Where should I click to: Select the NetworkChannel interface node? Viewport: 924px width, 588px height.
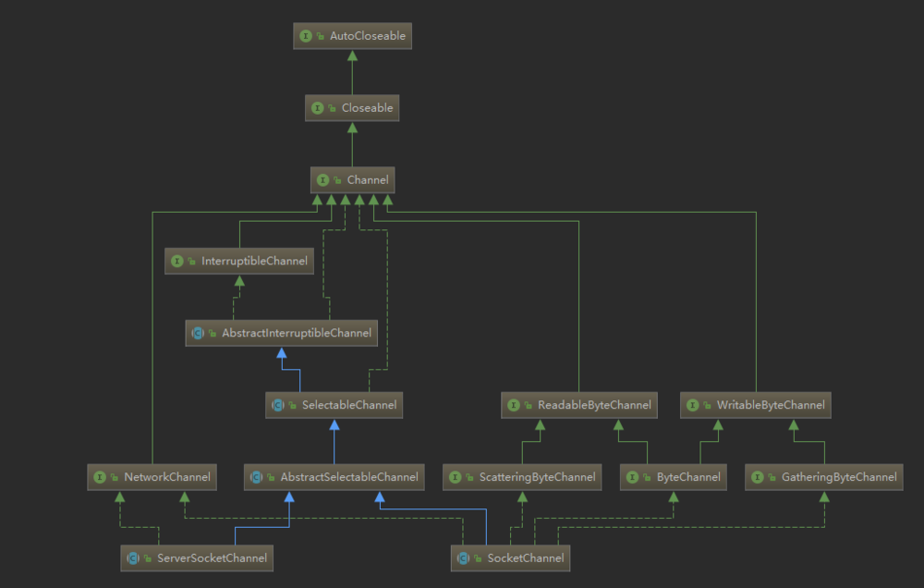(152, 477)
